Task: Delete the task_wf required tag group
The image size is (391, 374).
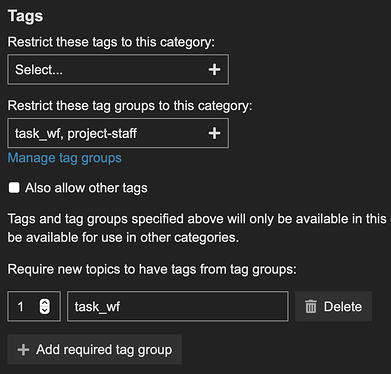Action: pos(333,306)
